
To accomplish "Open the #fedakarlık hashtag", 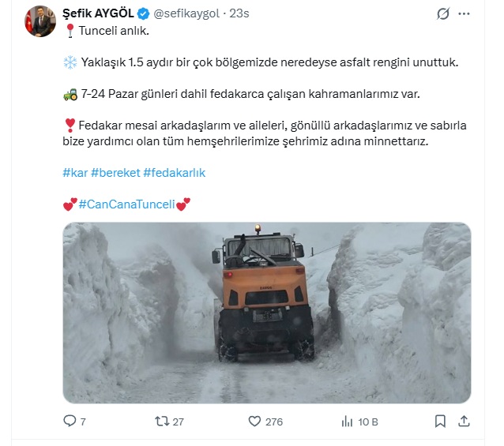I will coord(175,173).
